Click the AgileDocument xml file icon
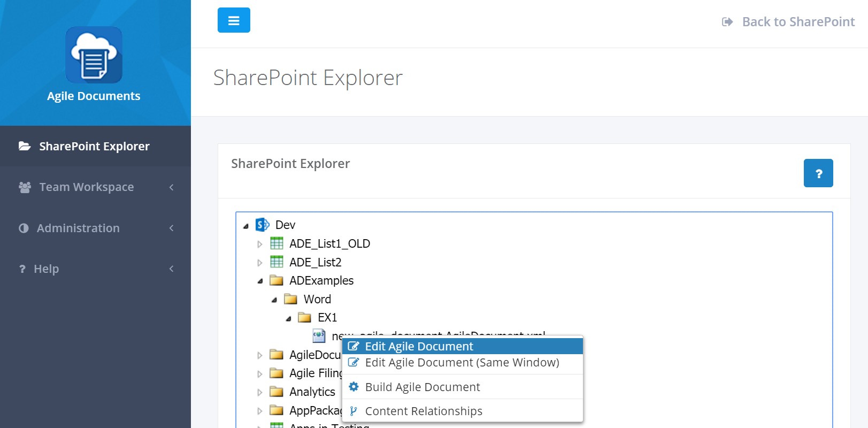 click(319, 335)
